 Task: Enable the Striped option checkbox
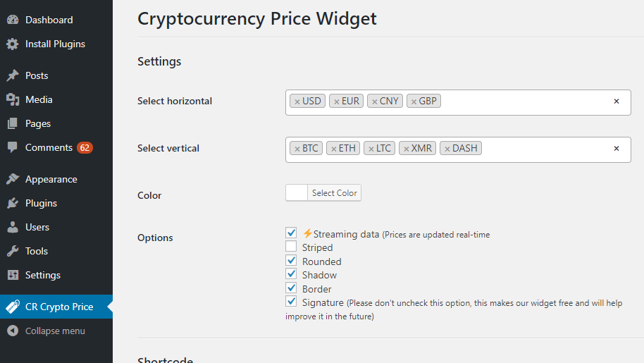[x=291, y=247]
